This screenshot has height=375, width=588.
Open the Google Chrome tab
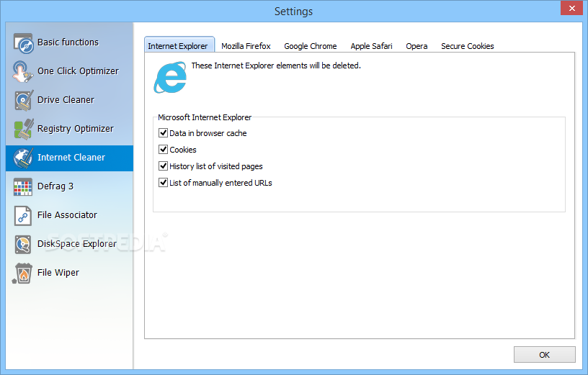coord(311,46)
